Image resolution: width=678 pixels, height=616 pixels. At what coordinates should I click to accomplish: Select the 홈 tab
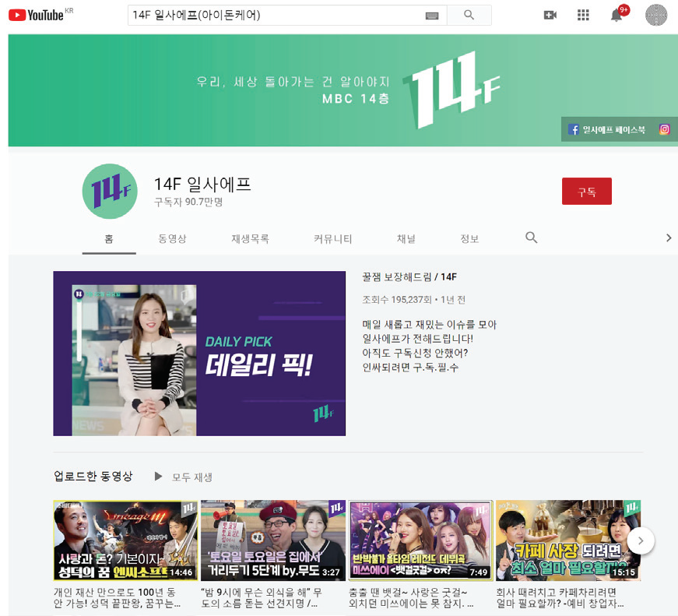pyautogui.click(x=109, y=238)
